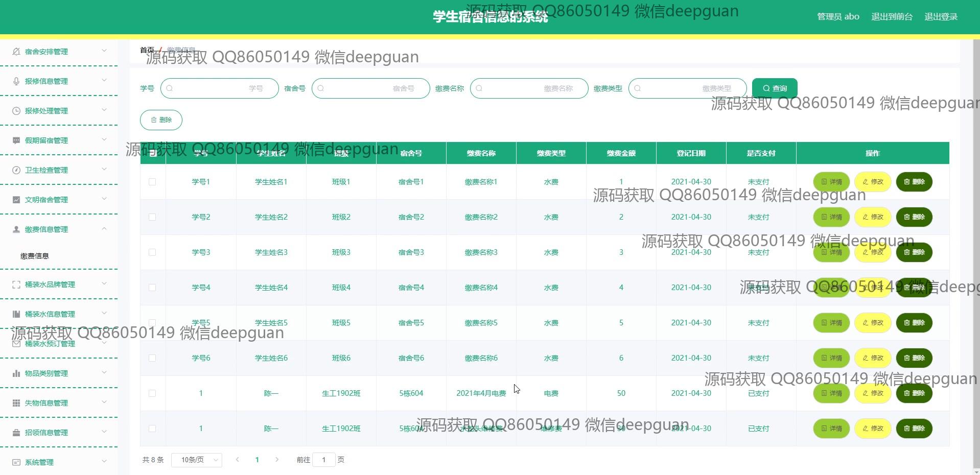Viewport: 980px width, 475px height.
Task: Collapse the 缴费信息管理 chevron
Action: point(104,228)
